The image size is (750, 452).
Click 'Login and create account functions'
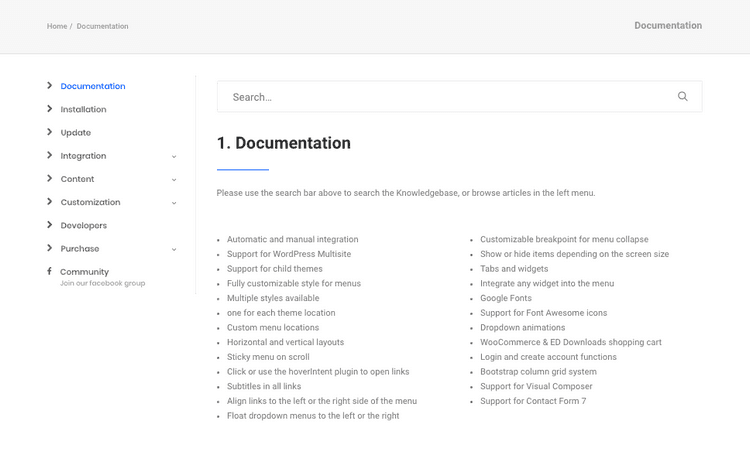coord(549,357)
